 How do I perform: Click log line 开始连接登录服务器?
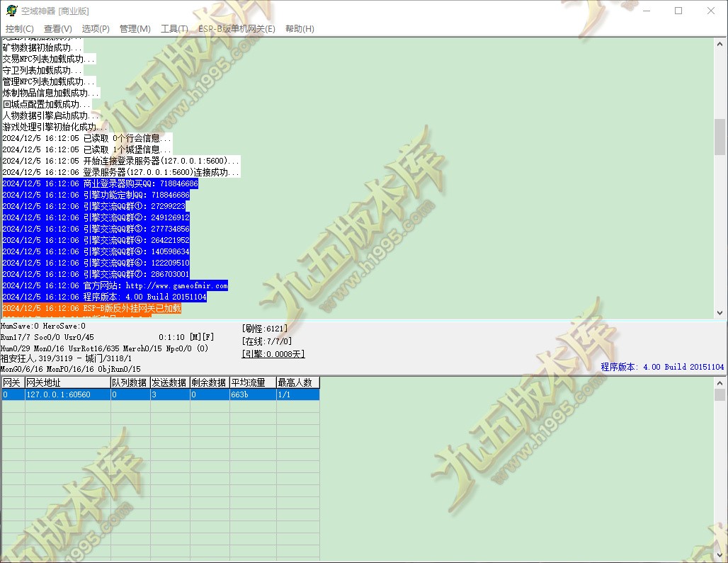121,161
